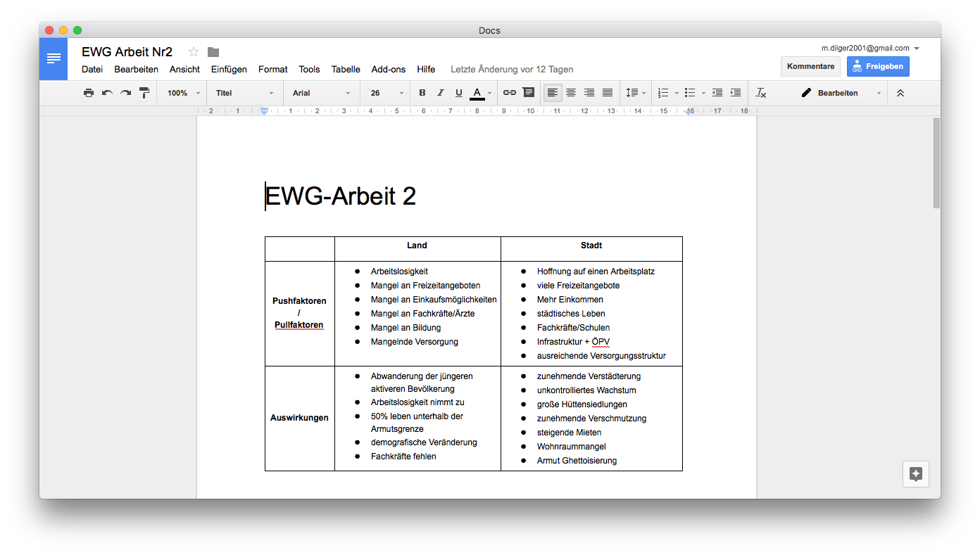Click the document outline hamburger icon
The width and height of the screenshot is (980, 555).
coord(54,58)
